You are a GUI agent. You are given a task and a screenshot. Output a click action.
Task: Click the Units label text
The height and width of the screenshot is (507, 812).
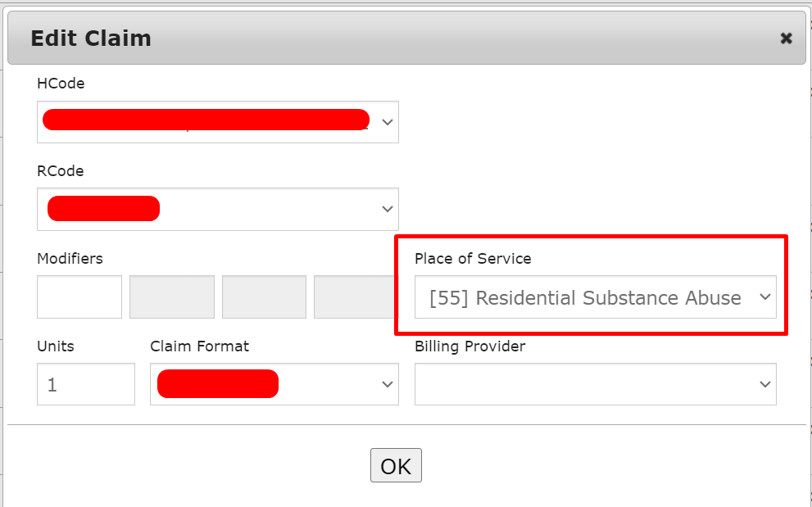coord(56,346)
